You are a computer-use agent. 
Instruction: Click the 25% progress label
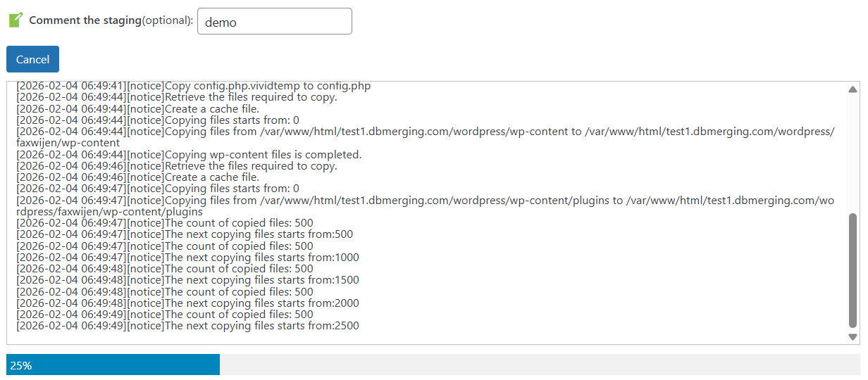pos(21,366)
